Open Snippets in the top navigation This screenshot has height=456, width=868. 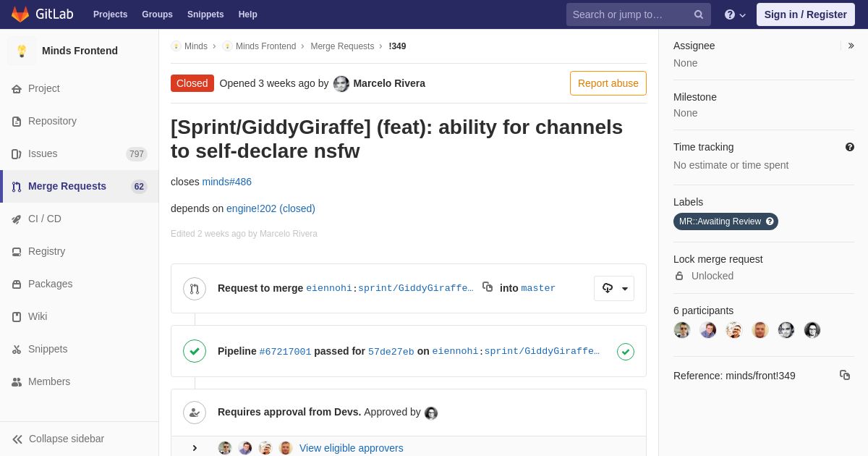(205, 14)
